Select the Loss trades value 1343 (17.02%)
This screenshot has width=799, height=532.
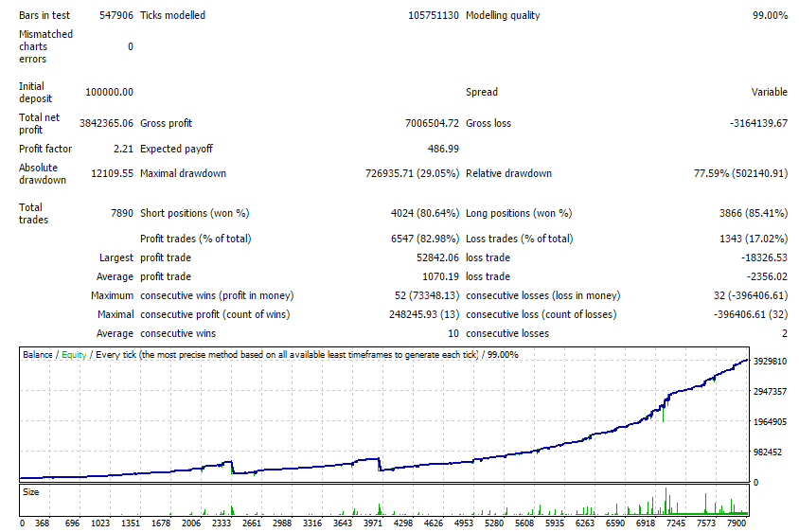[754, 239]
